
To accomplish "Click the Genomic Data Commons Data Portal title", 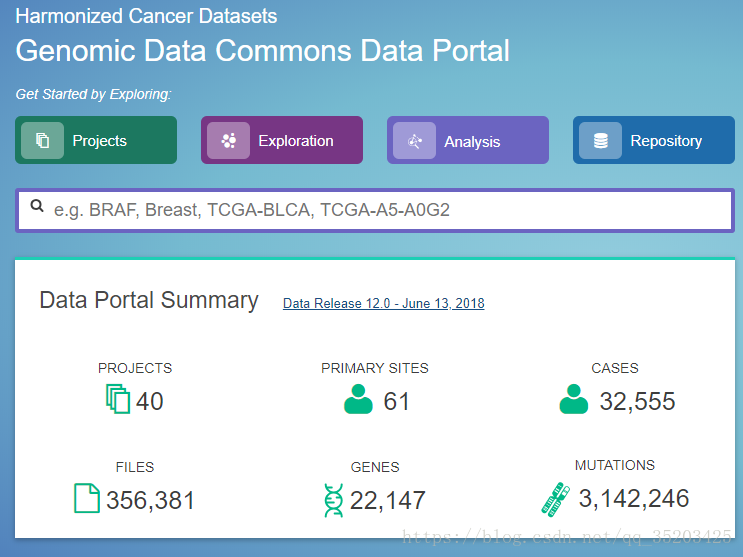I will 263,51.
